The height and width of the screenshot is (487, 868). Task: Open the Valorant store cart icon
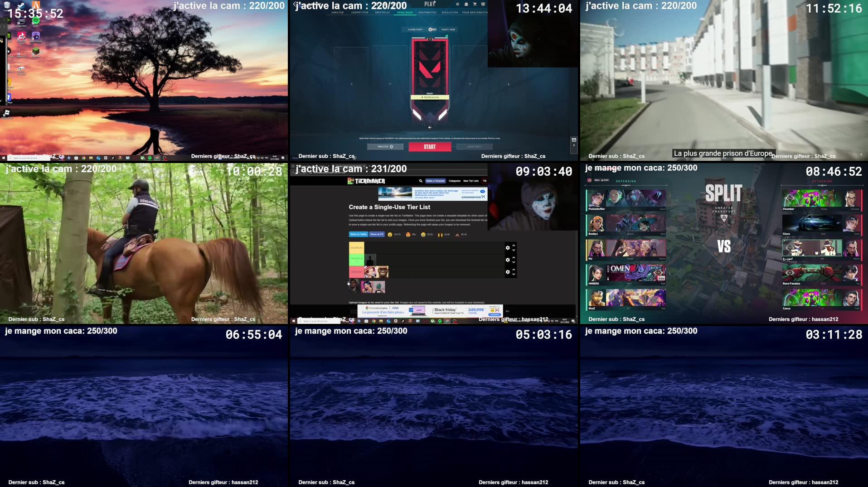point(475,4)
